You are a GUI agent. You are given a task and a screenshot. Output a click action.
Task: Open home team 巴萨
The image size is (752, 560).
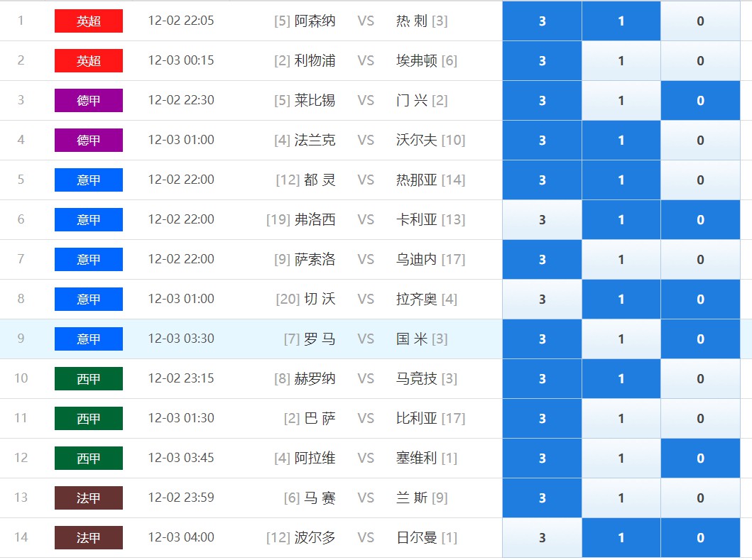[x=320, y=419]
